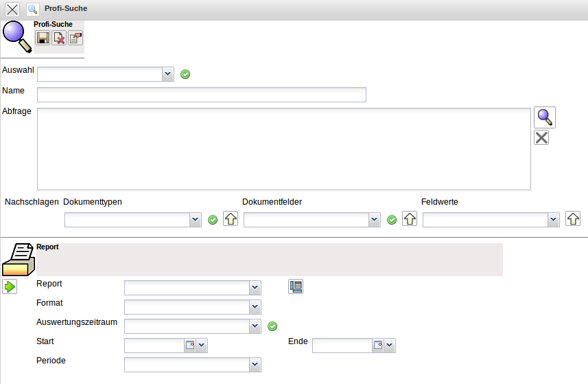Screen dimensions: 588x384
Task: Confirm Dokumentfelder with the green checkmark
Action: (x=392, y=220)
